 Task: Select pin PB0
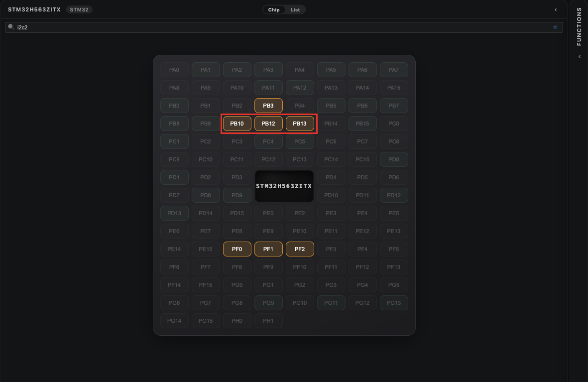coord(174,106)
